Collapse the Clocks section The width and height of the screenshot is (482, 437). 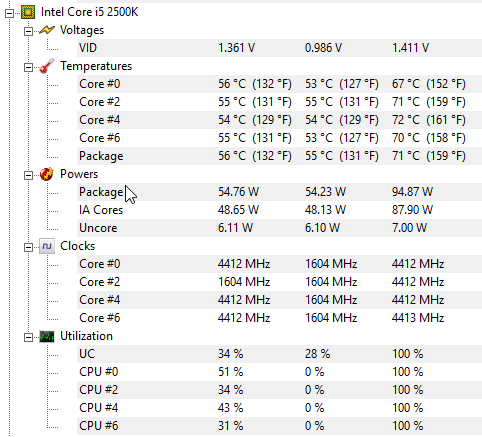[x=28, y=247]
